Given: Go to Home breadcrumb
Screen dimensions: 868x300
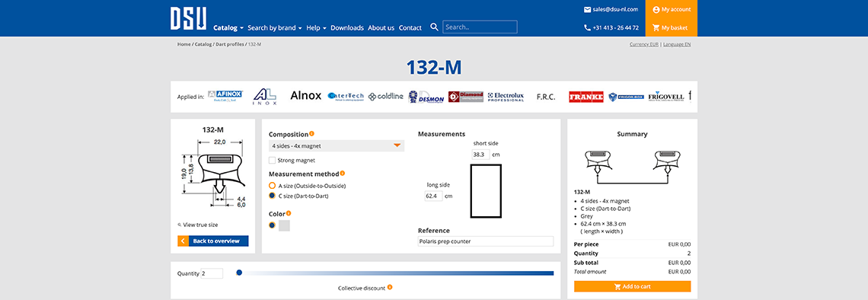Looking at the screenshot, I should [x=183, y=44].
